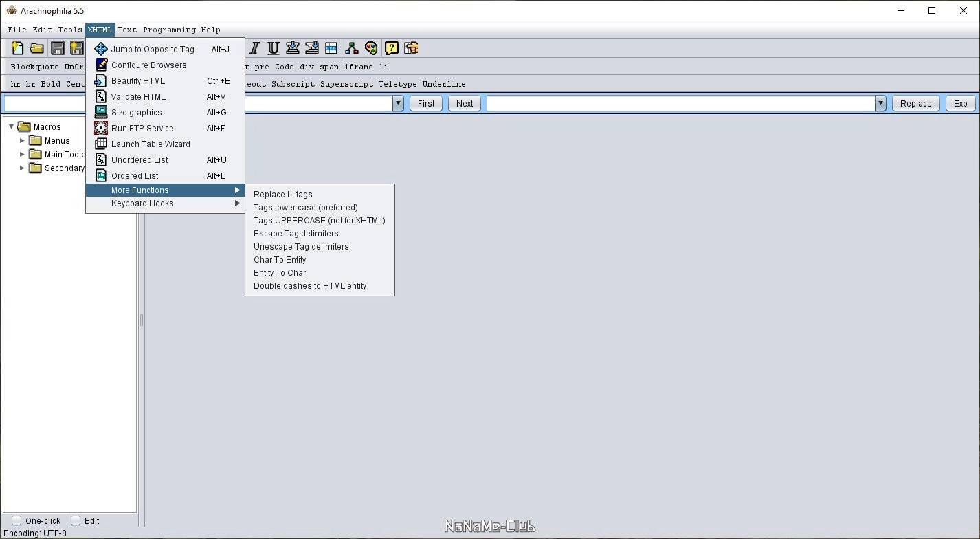Select Tags lower case (preferred)

[x=320, y=207]
